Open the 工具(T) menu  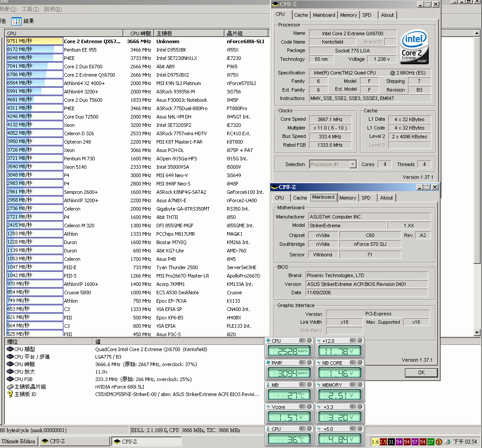pos(30,9)
